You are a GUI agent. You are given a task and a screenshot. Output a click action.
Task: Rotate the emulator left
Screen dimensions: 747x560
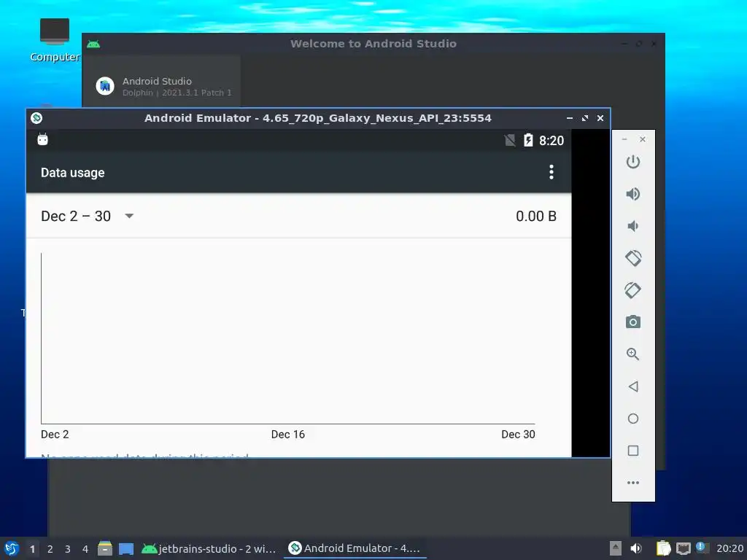[x=633, y=258]
